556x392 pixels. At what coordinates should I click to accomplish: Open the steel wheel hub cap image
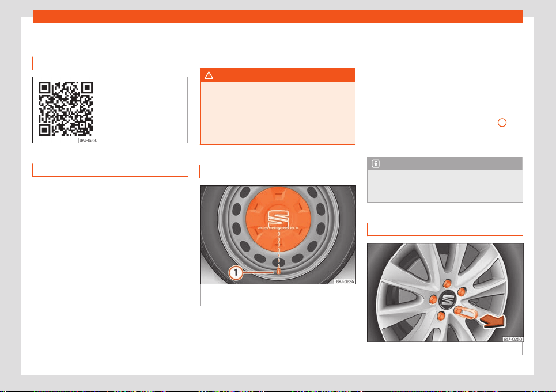278,235
